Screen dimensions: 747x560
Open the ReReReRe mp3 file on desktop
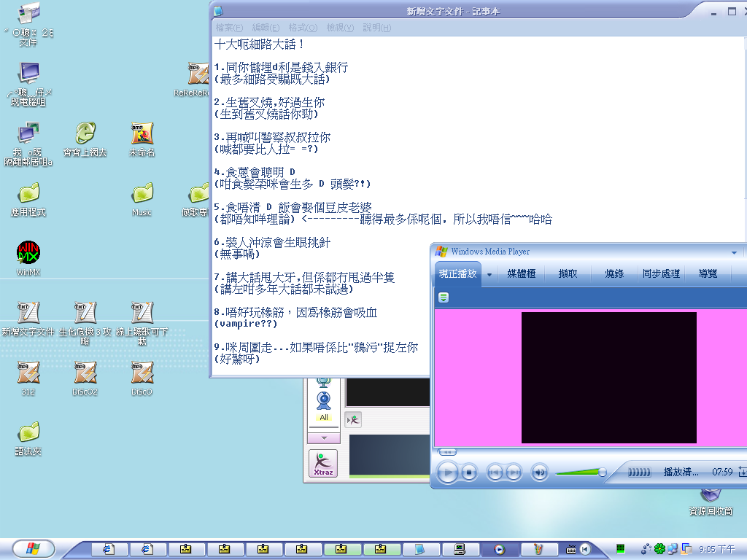(x=193, y=79)
